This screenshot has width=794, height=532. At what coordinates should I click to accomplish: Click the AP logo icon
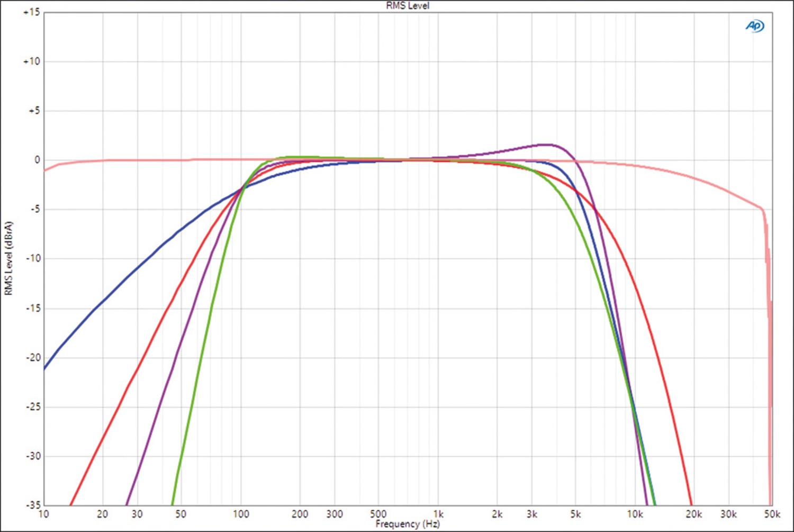pos(755,25)
